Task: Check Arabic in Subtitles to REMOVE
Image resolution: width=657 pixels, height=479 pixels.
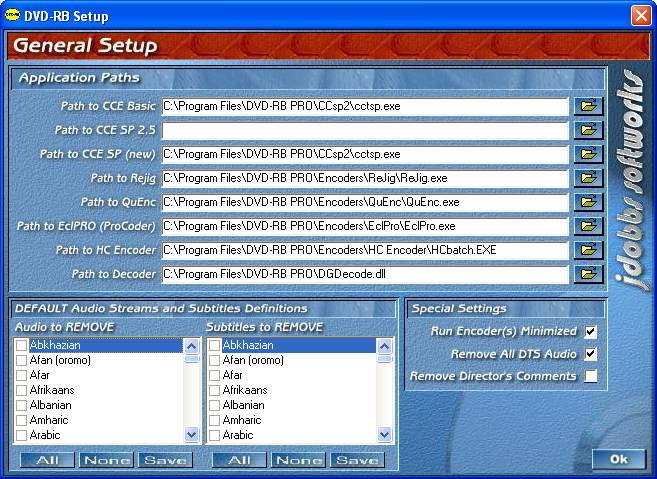Action: point(215,435)
